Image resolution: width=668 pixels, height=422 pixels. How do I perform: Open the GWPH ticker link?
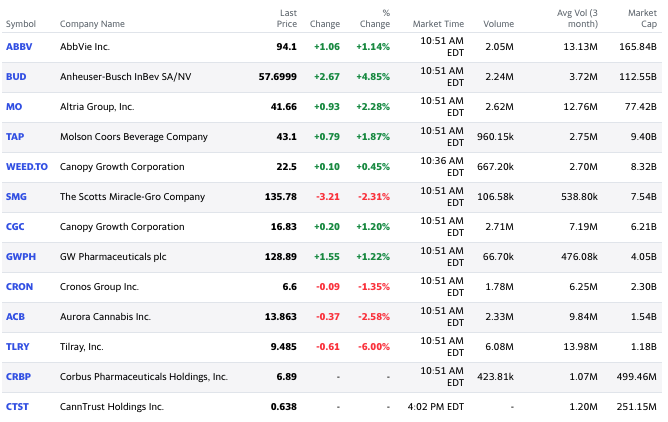[x=21, y=257]
